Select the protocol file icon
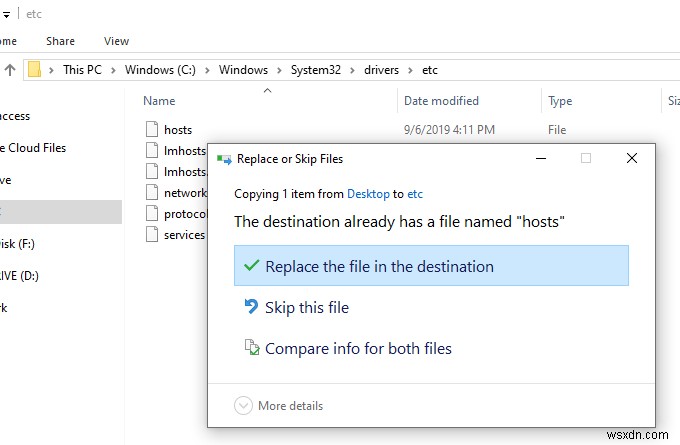The width and height of the screenshot is (680, 445). point(152,213)
